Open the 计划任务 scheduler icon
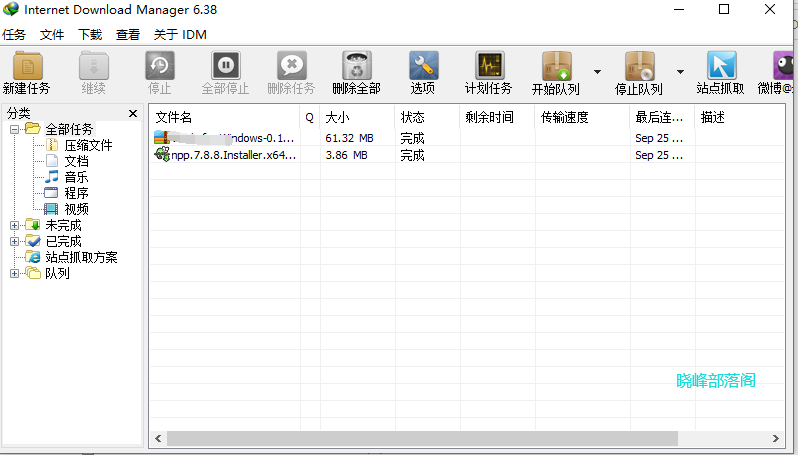The width and height of the screenshot is (798, 455). (x=489, y=66)
